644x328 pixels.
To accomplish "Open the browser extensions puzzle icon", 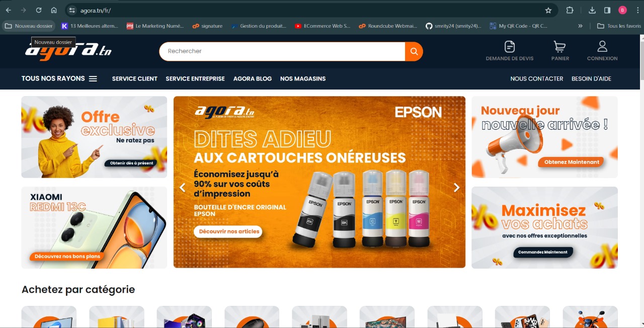I will tap(570, 10).
